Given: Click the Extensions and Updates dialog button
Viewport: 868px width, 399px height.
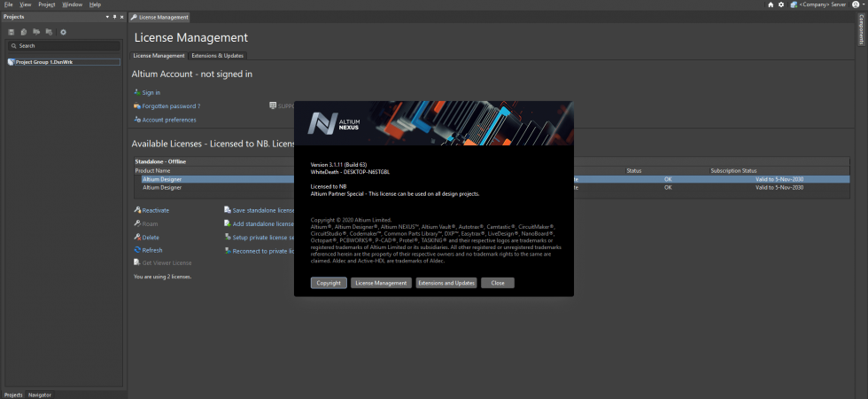Looking at the screenshot, I should point(446,283).
